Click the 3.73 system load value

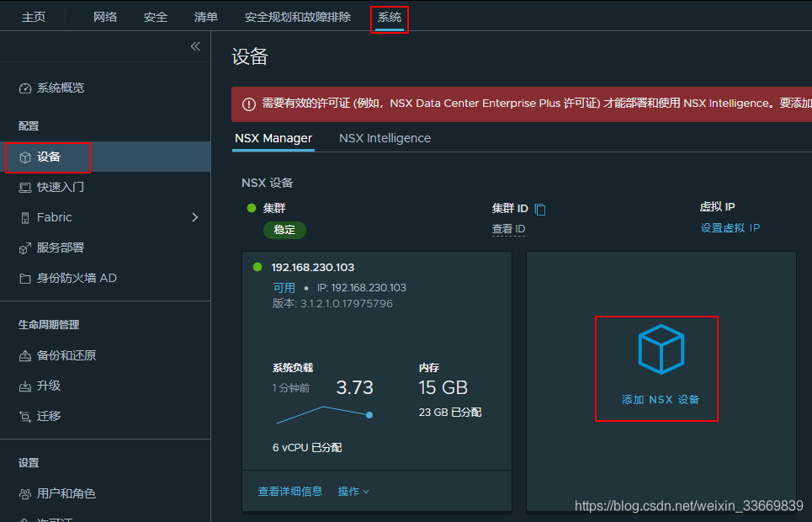[355, 388]
